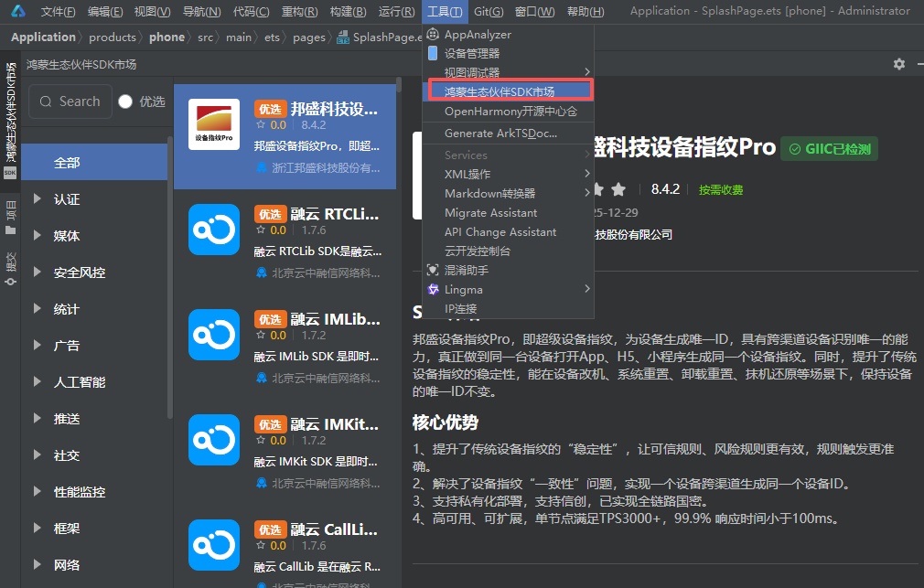The width and height of the screenshot is (924, 588).
Task: Toggle the 优选 radio button filter
Action: [125, 102]
